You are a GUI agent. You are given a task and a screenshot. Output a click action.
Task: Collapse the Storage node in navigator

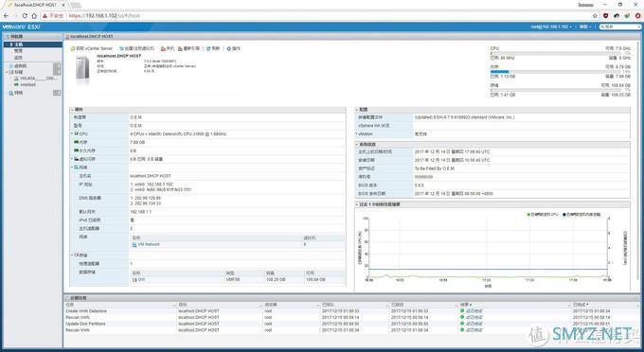(7, 72)
